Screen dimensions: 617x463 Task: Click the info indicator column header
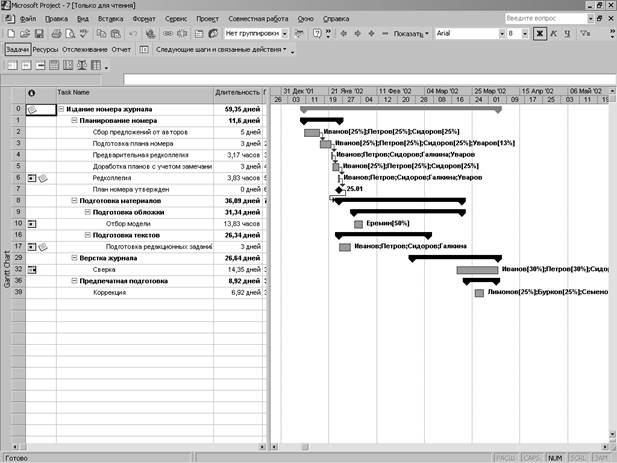(x=31, y=93)
